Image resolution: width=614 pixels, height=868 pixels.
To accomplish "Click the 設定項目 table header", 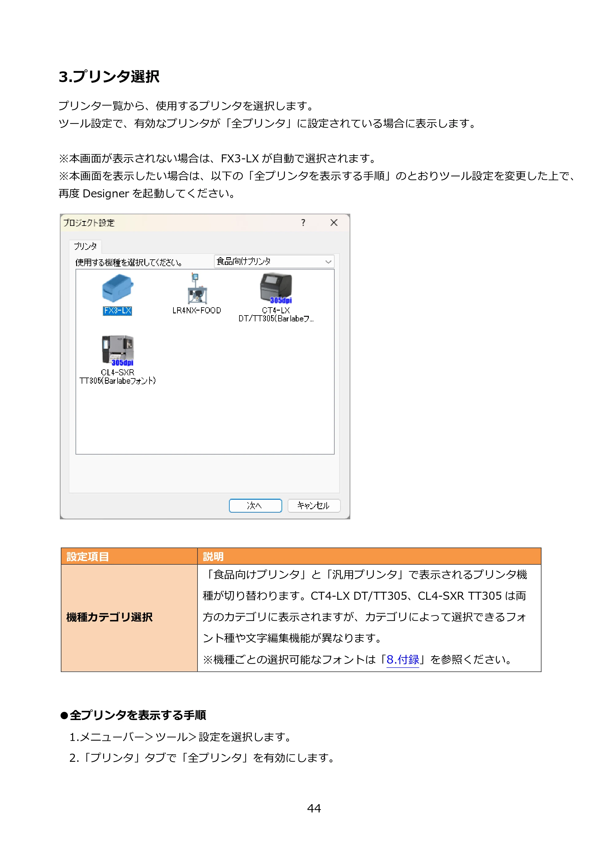I will click(129, 556).
